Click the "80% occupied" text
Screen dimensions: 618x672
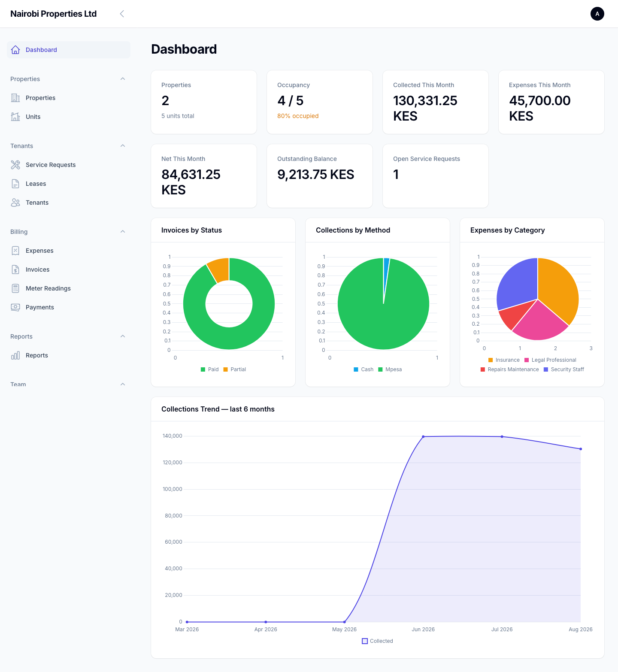point(298,116)
